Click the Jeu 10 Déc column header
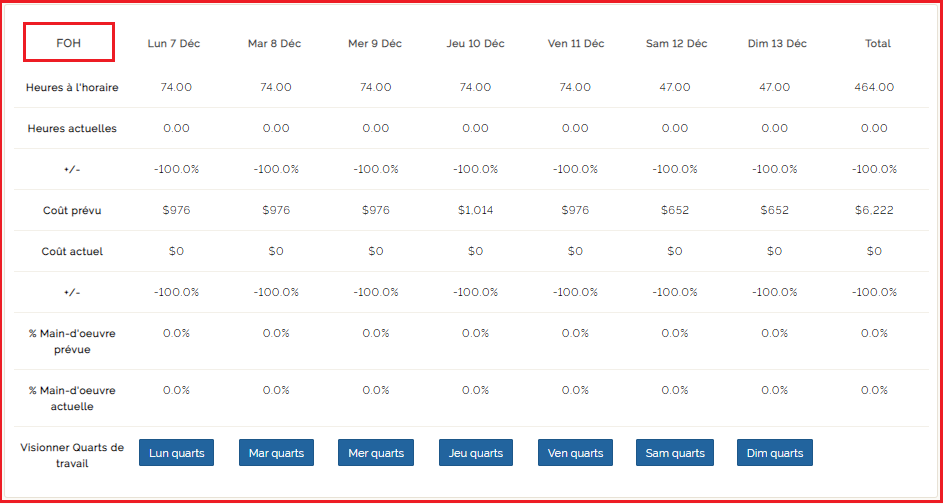This screenshot has height=504, width=943. click(475, 44)
